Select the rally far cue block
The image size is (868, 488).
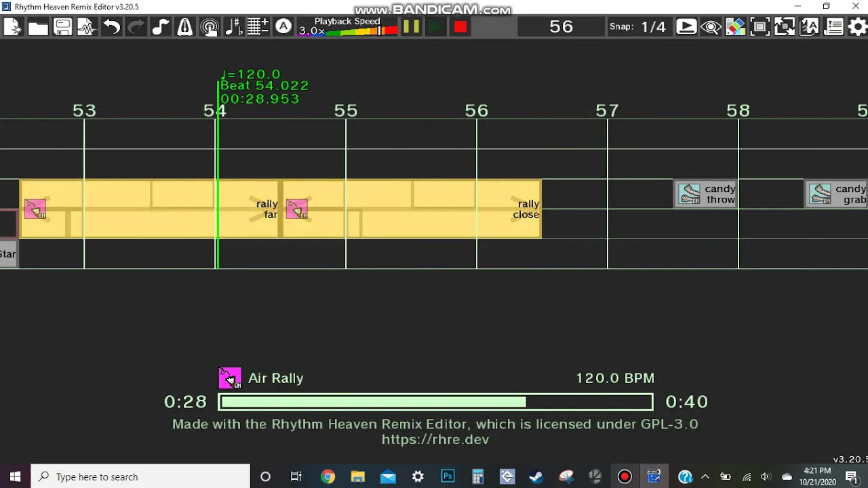[149, 209]
